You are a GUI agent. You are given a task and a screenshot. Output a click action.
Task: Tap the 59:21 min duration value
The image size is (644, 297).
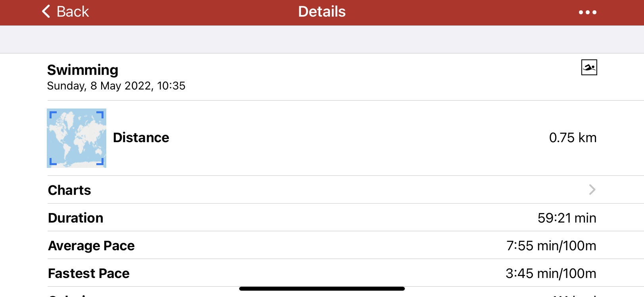click(x=567, y=218)
